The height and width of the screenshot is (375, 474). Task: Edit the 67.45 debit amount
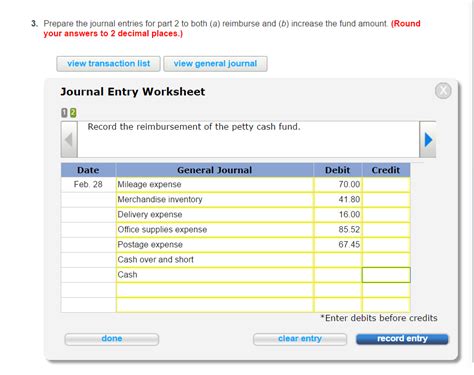(338, 244)
